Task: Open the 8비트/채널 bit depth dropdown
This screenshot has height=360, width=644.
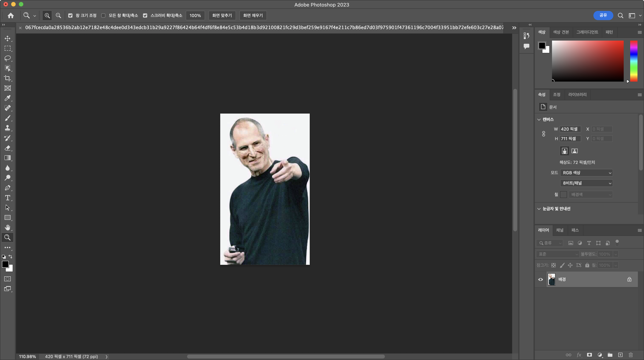Action: point(586,183)
